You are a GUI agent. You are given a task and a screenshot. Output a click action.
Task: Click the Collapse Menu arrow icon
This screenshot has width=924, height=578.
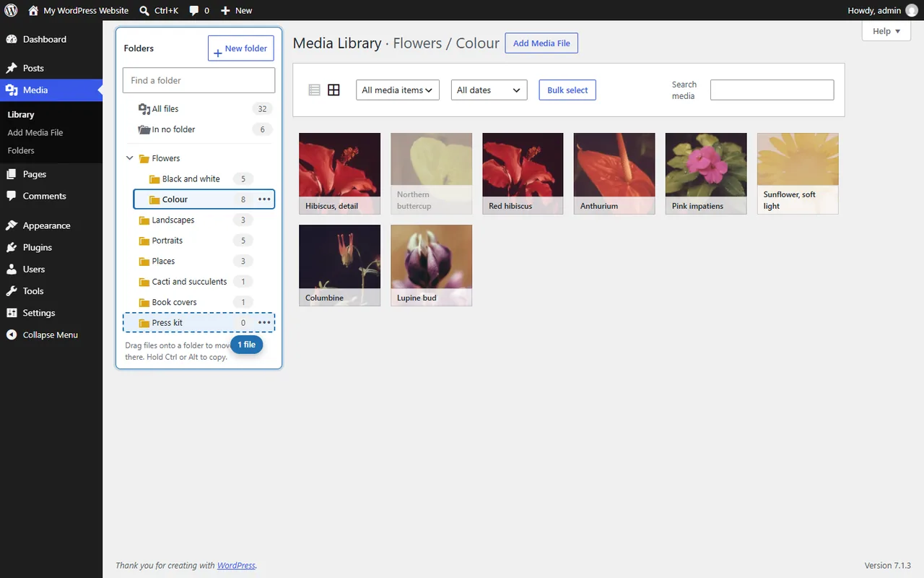click(x=12, y=335)
